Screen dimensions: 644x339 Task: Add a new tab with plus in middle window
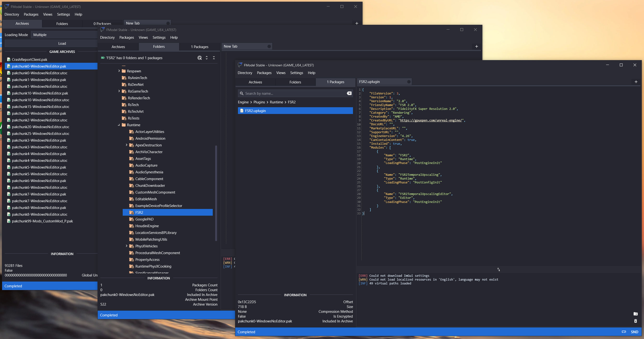coord(476,47)
